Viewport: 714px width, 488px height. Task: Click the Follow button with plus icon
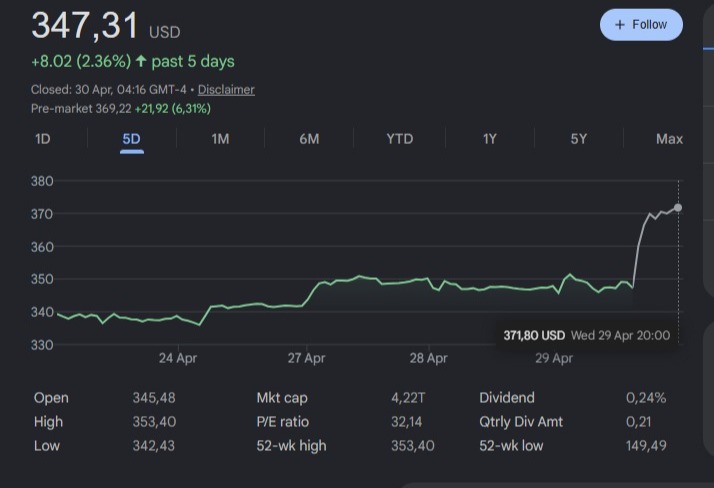point(641,25)
